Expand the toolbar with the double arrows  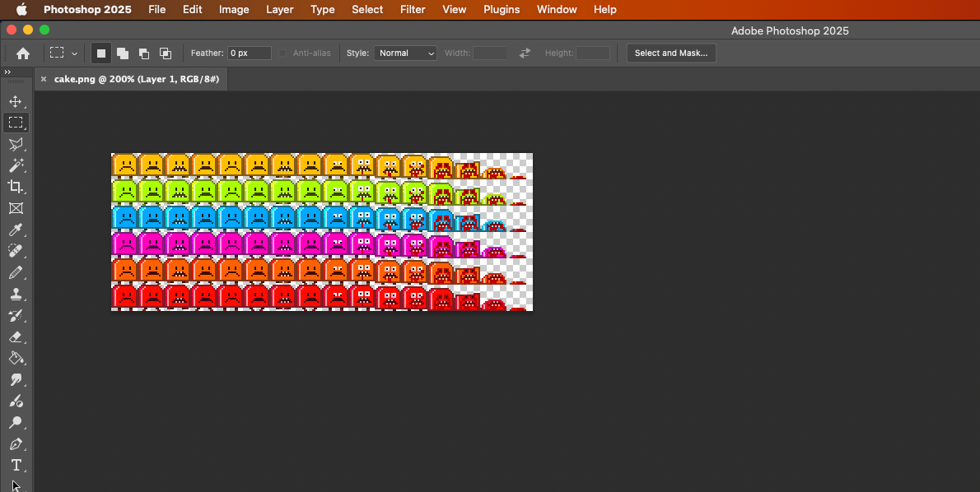coord(7,72)
